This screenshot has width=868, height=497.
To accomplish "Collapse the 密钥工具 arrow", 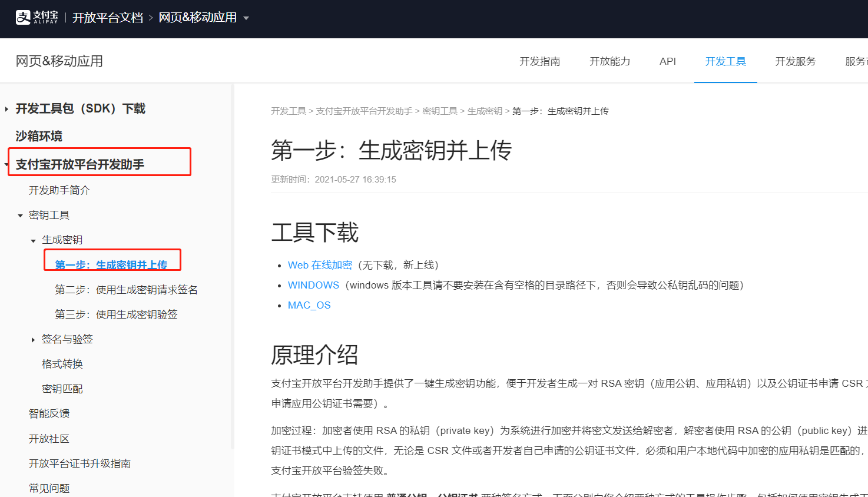I will coord(20,216).
